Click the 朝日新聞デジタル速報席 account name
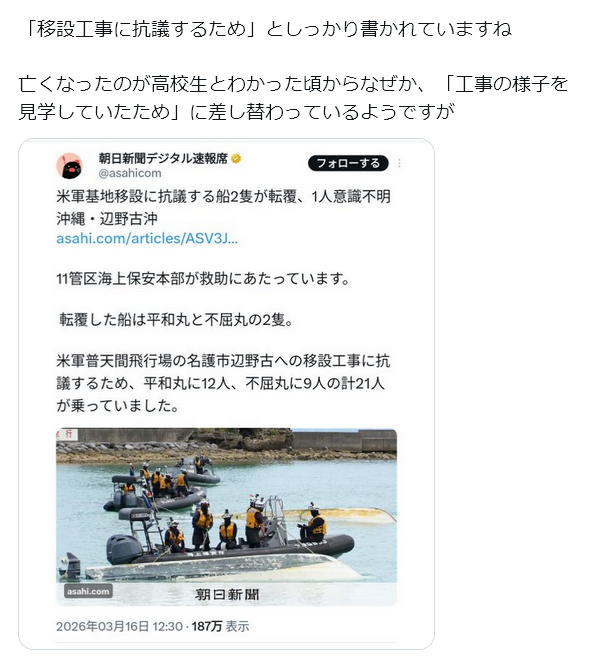The image size is (598, 665). coord(163,159)
